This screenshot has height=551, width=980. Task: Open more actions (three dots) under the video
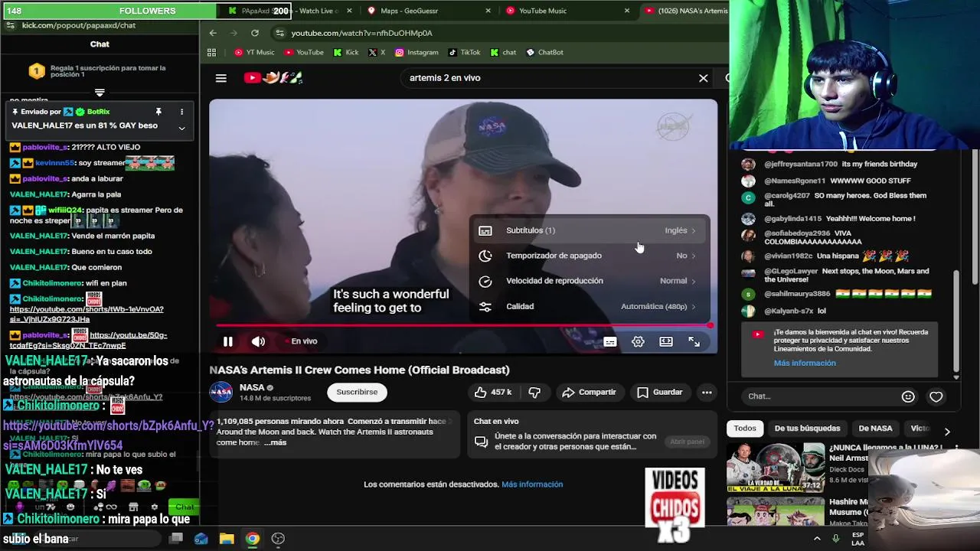click(707, 392)
